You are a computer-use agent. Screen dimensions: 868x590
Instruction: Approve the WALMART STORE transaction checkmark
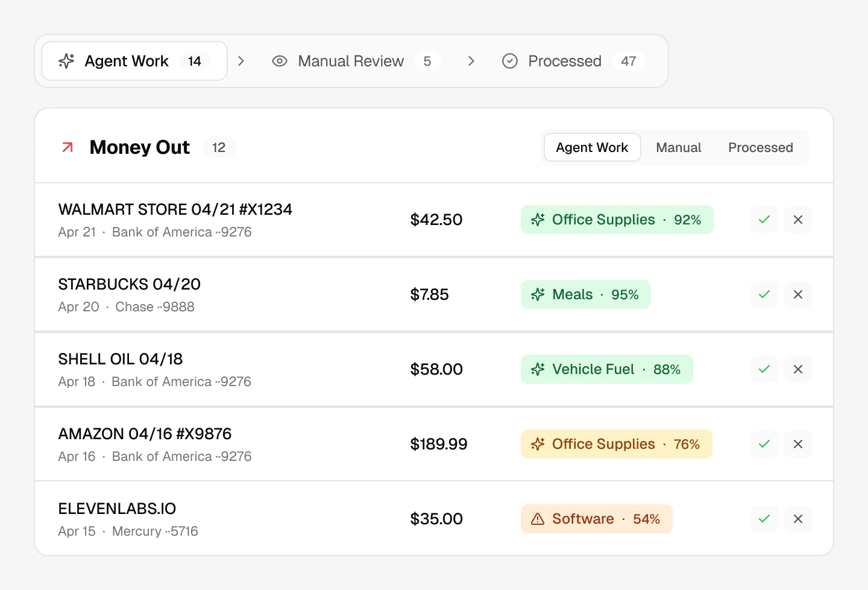764,220
